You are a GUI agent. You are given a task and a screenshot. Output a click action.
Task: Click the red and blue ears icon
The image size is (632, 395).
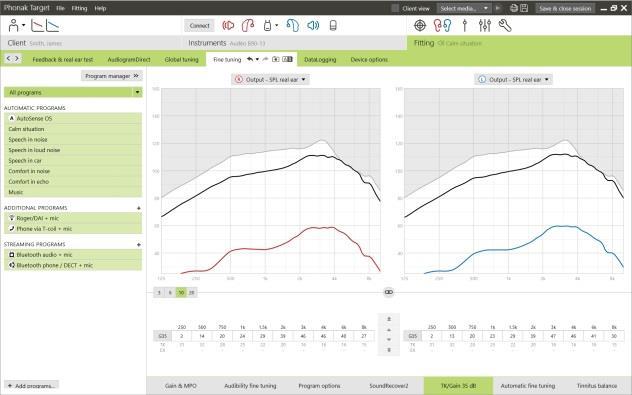click(x=442, y=25)
